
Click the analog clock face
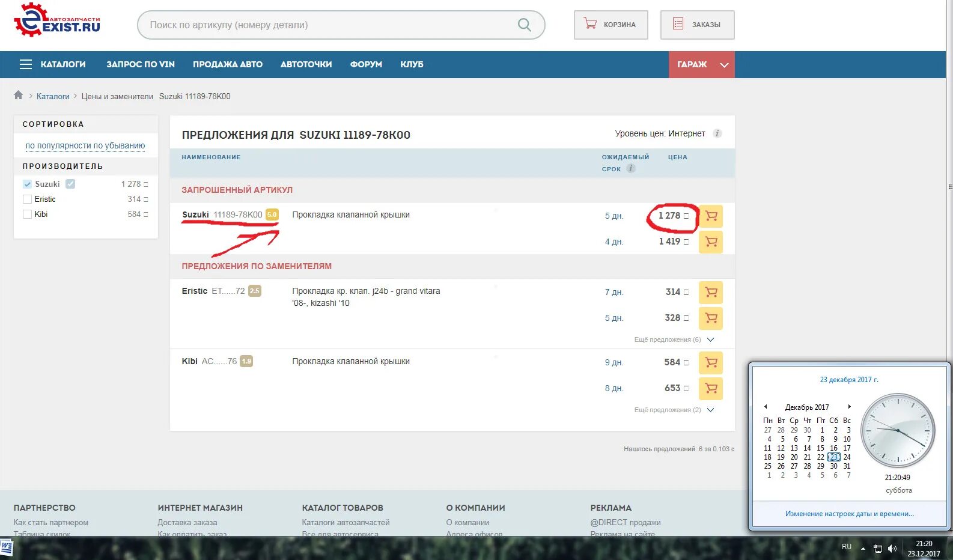[x=898, y=431]
